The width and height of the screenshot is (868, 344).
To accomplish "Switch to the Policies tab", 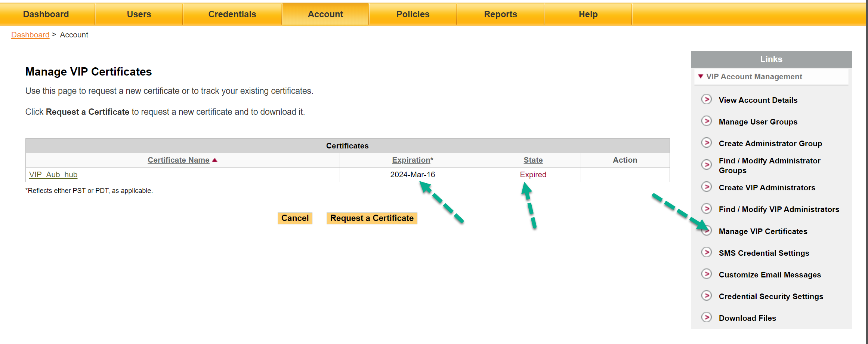I will click(x=413, y=14).
